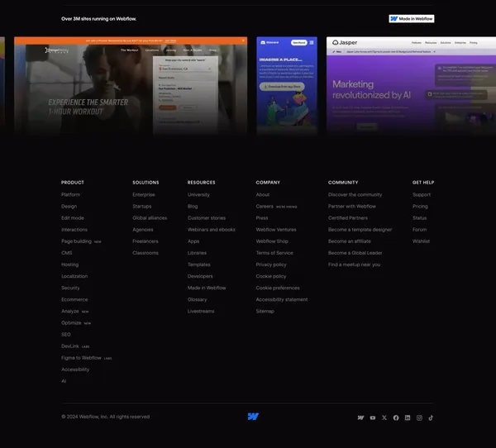
Task: Open the Terms of Service link
Action: pyautogui.click(x=274, y=253)
